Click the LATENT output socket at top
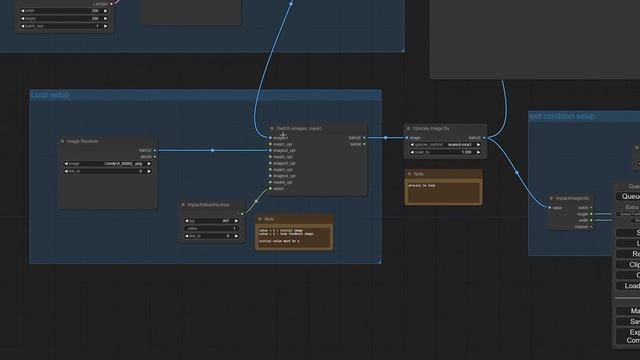The height and width of the screenshot is (360, 640). (x=111, y=4)
